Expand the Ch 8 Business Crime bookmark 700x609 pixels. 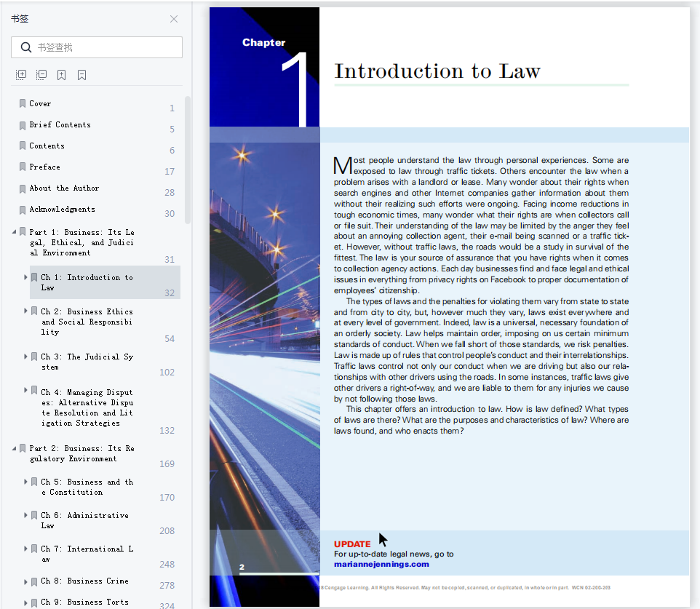(x=25, y=581)
